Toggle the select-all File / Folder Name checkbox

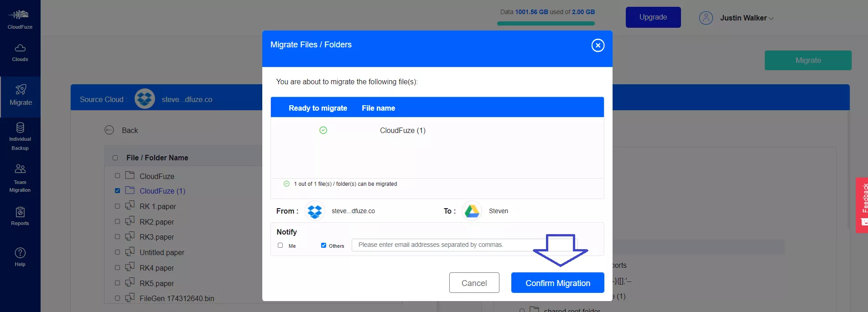tap(115, 158)
